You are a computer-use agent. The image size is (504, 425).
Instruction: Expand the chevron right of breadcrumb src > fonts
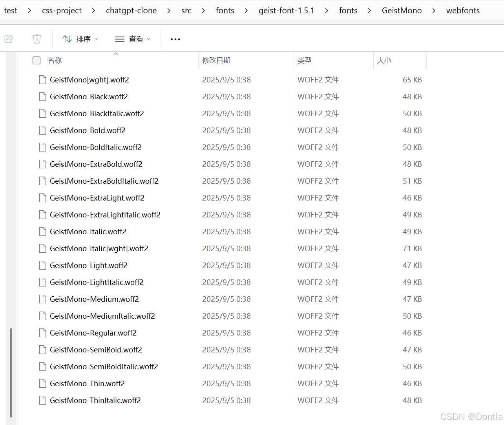click(x=246, y=11)
